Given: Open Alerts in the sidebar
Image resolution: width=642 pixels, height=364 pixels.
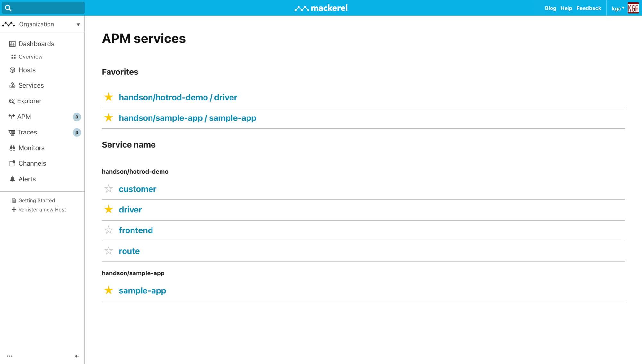Looking at the screenshot, I should (27, 179).
